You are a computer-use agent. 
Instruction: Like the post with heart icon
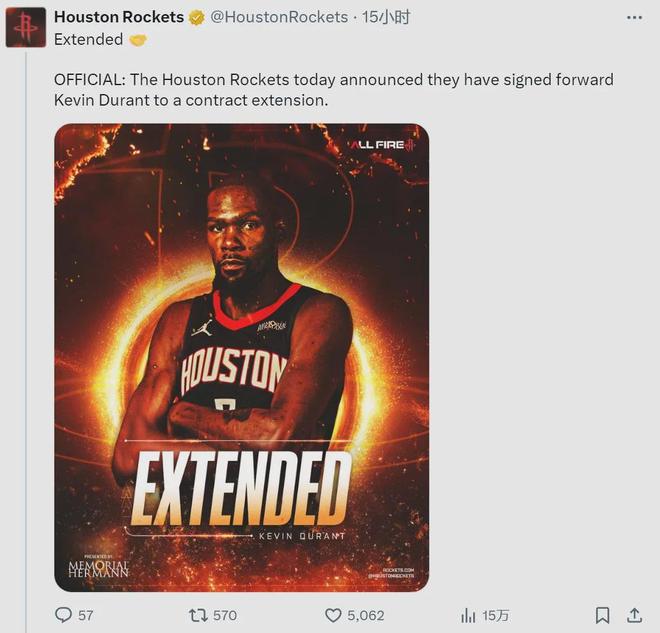pyautogui.click(x=334, y=615)
